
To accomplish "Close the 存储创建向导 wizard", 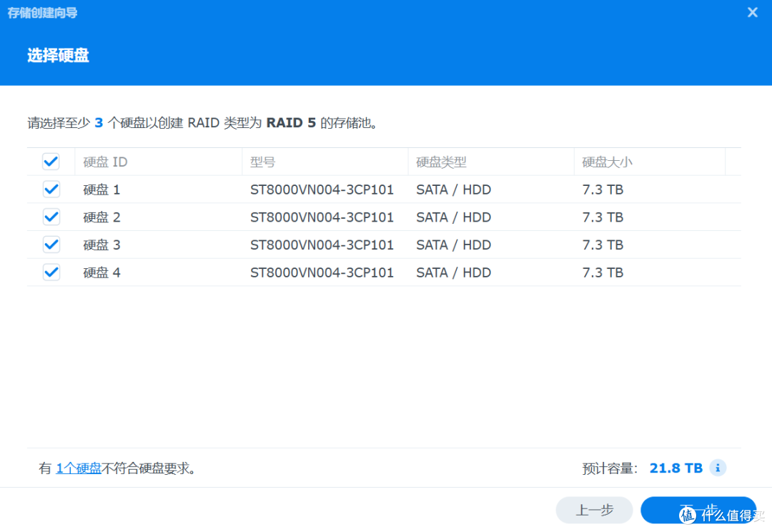I will coord(752,12).
